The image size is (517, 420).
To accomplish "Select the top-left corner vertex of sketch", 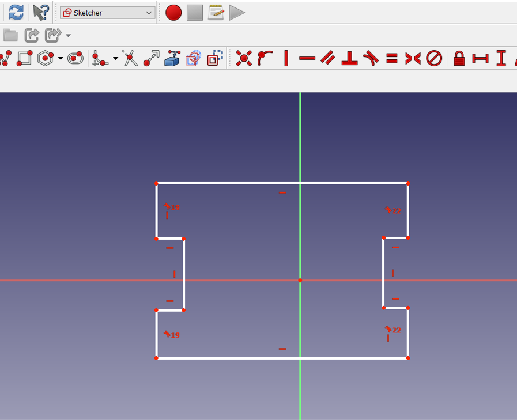I will 156,184.
